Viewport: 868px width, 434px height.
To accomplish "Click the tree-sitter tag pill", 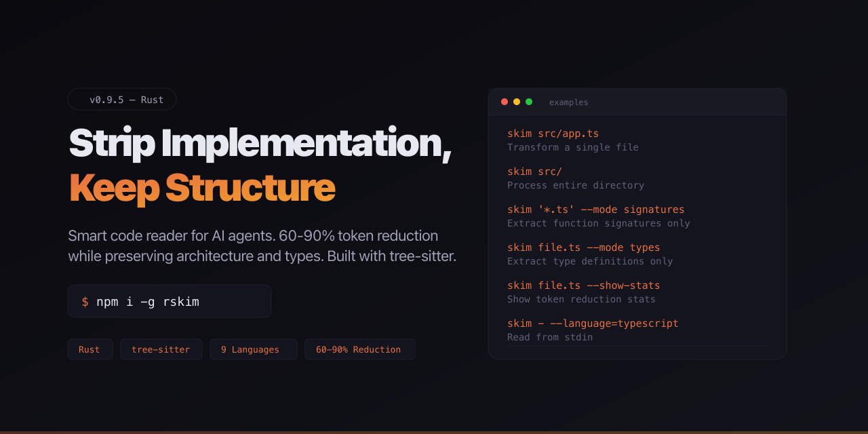I will tap(161, 349).
